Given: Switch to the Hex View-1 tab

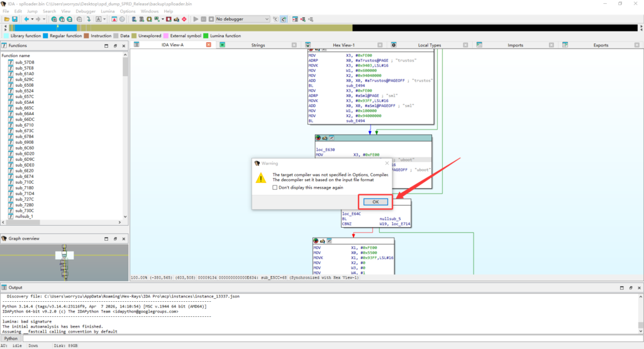Looking at the screenshot, I should click(343, 45).
